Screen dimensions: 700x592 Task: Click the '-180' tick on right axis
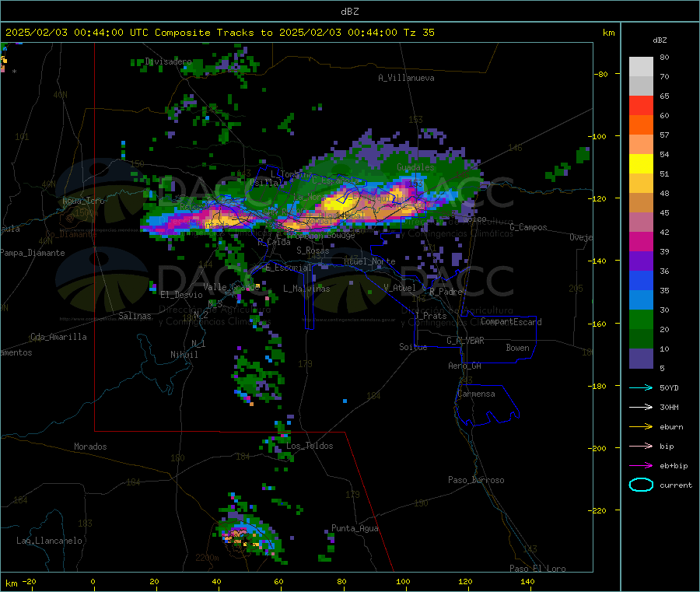coord(600,386)
